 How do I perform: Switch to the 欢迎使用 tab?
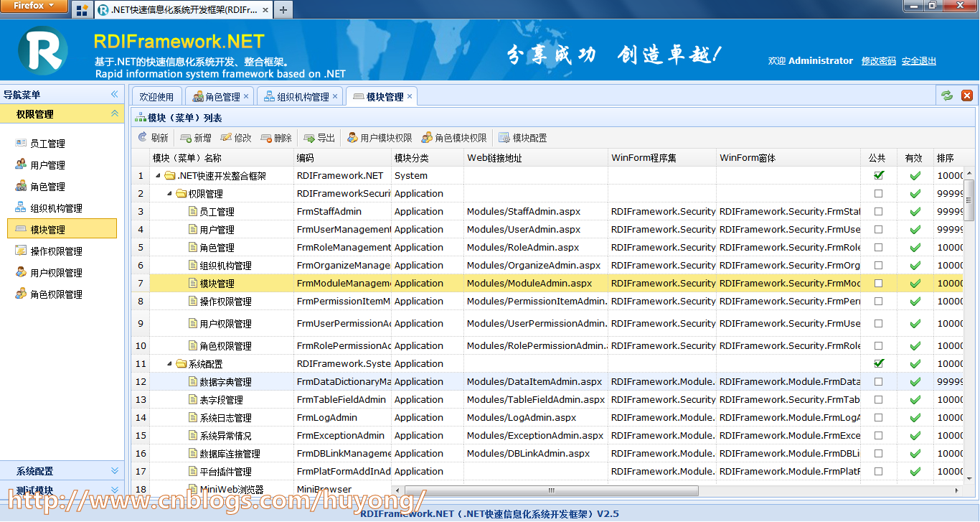(x=156, y=96)
